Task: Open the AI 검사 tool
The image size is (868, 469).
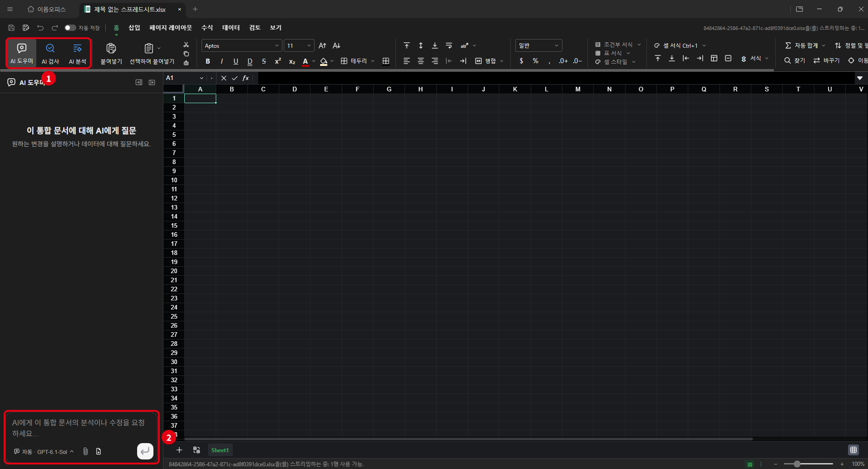Action: (x=50, y=53)
